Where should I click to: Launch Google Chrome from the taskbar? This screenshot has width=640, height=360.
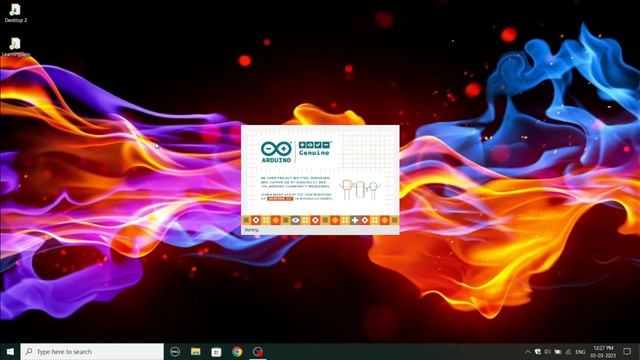point(237,351)
